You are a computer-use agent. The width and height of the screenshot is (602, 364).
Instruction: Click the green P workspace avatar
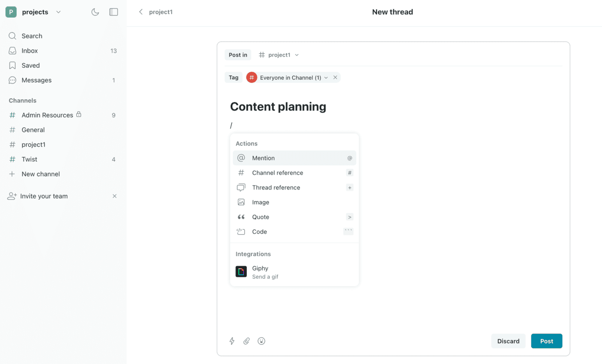(11, 12)
